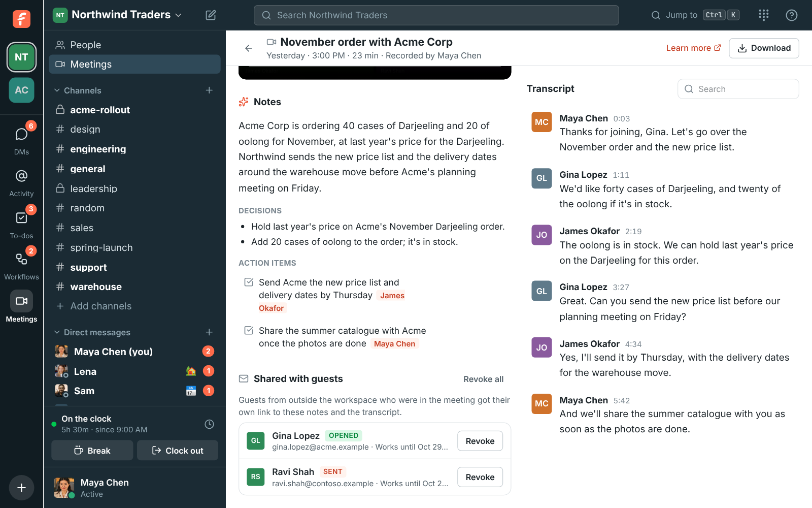812x508 pixels.
Task: Open the leadership channel
Action: (x=134, y=188)
